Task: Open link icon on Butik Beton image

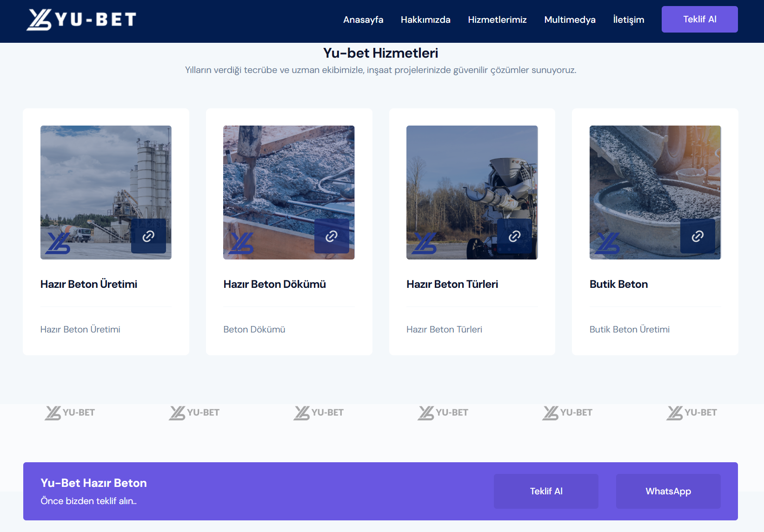Action: 698,236
